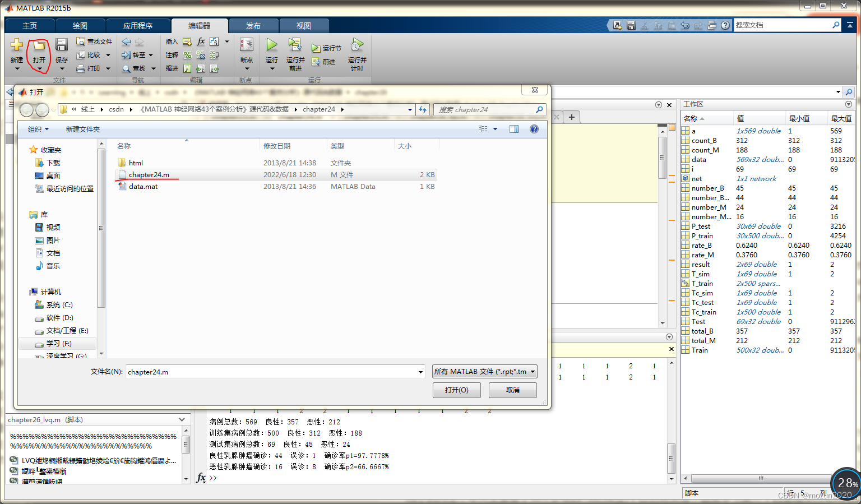Switch to the 主页 (Home) ribbon tab
This screenshot has width=861, height=504.
pos(30,26)
